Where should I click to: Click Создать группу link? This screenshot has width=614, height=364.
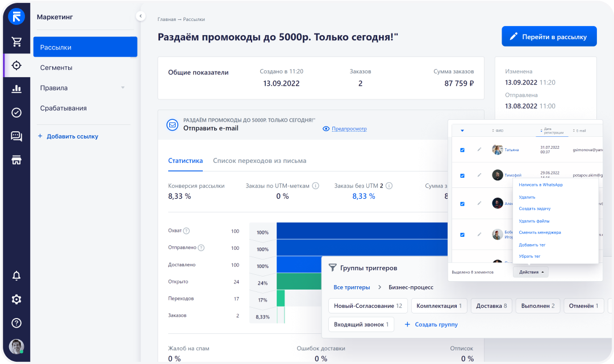tap(436, 324)
